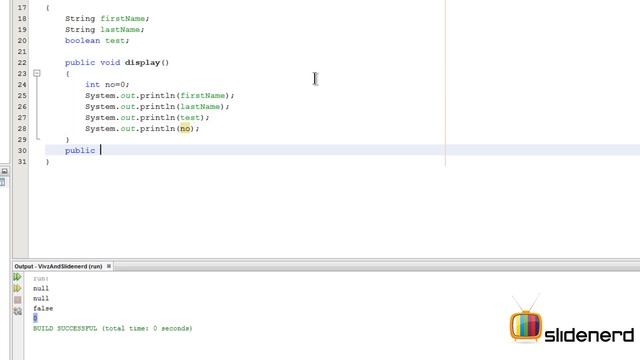The image size is (640, 360).
Task: Click line number 18 in the gutter
Action: click(22, 19)
